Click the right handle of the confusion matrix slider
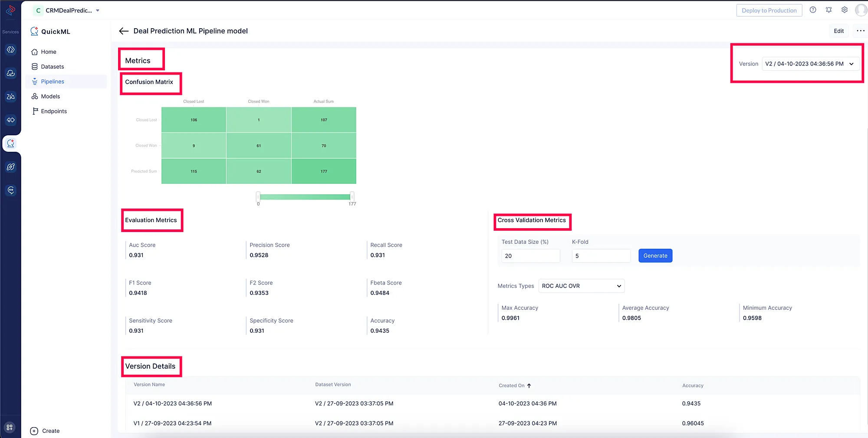The width and height of the screenshot is (868, 438). coord(352,196)
